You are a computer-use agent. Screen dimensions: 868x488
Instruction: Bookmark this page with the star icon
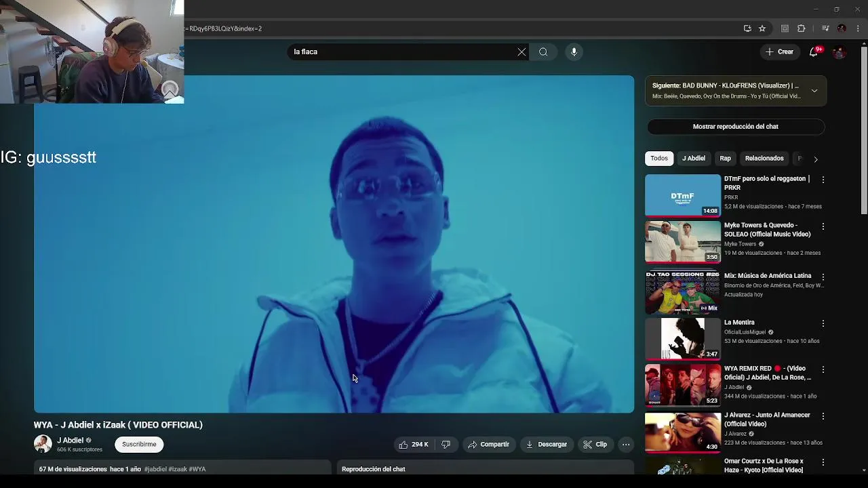coord(762,28)
